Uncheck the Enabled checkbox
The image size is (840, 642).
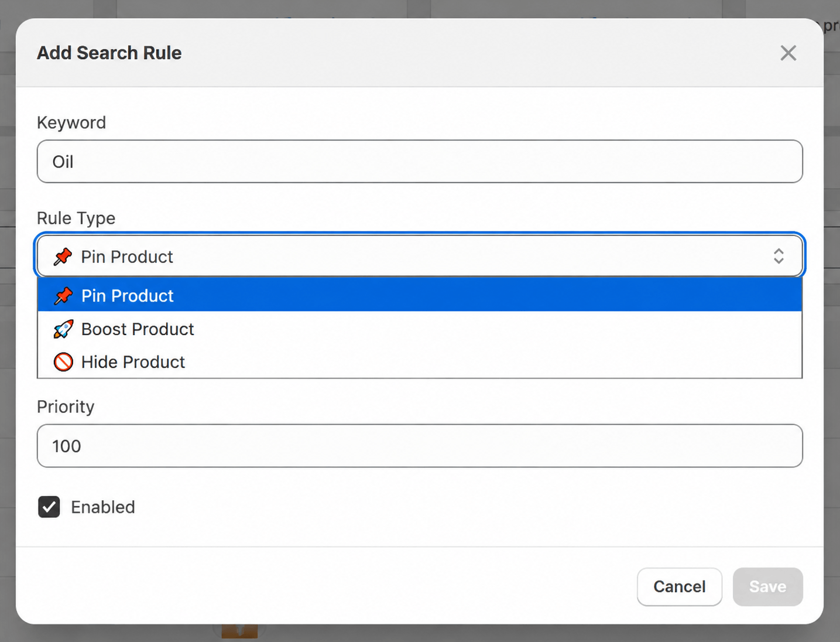click(x=49, y=507)
